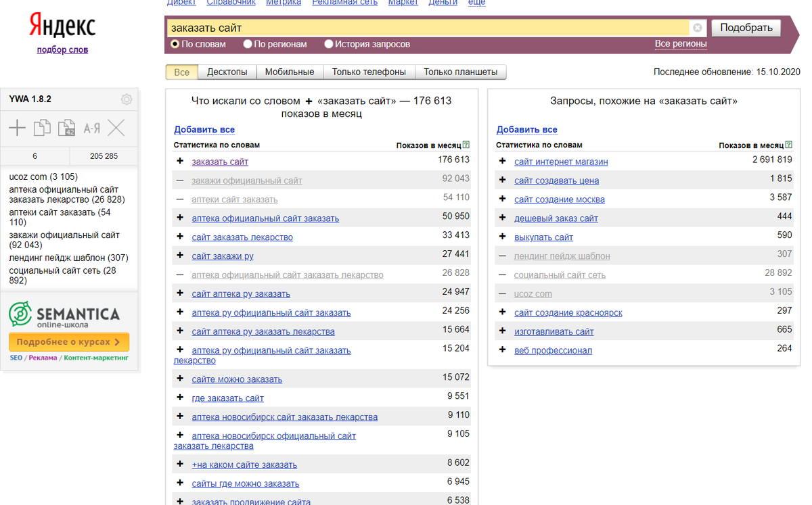Switch to 'Только планшеты' tab
Viewport: 812px width, 505px height.
[x=461, y=72]
